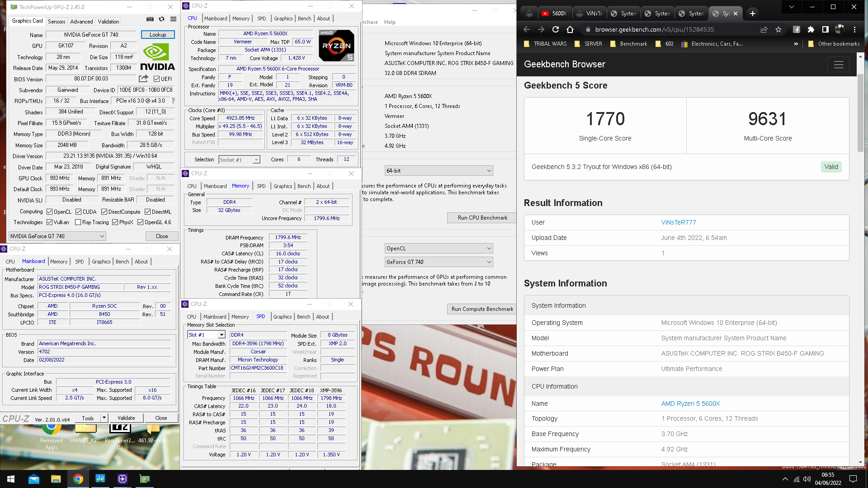Image resolution: width=868 pixels, height=488 pixels.
Task: Open File Explorer from taskbar
Action: point(56,479)
